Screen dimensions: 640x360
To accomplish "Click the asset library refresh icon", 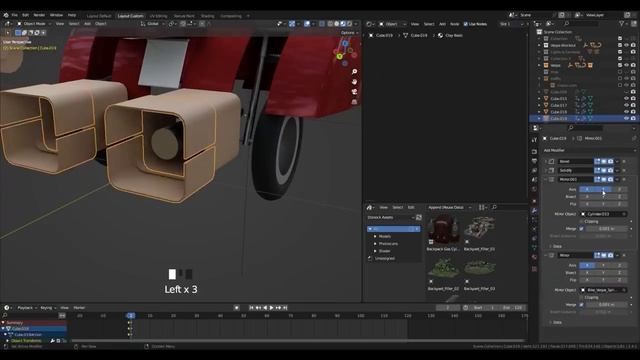I will (x=418, y=218).
